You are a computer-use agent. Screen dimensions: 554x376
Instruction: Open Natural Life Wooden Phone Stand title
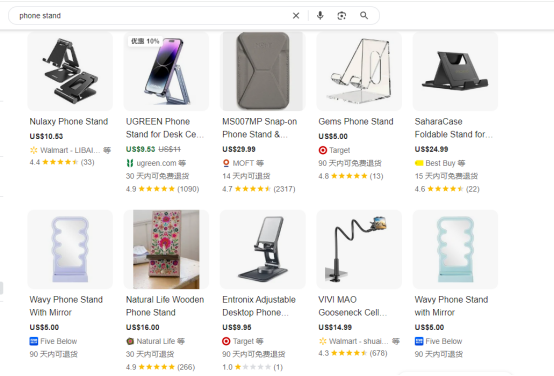pyautogui.click(x=165, y=306)
